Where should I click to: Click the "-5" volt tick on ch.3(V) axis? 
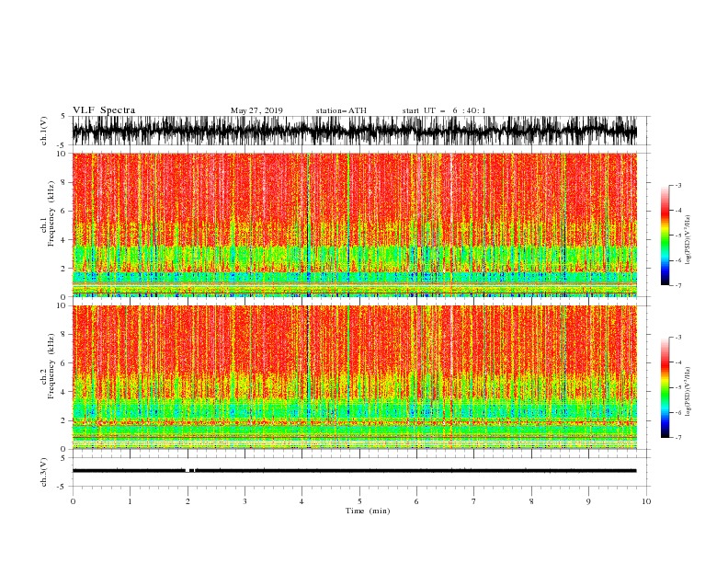tap(63, 487)
